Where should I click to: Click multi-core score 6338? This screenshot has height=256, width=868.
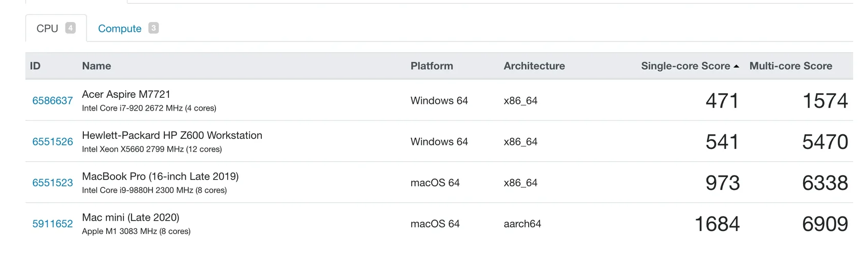(x=825, y=183)
